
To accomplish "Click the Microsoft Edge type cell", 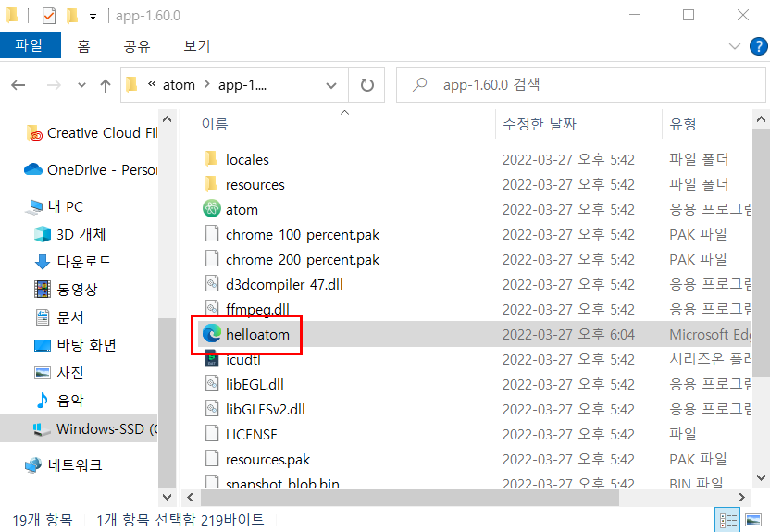I will (711, 335).
